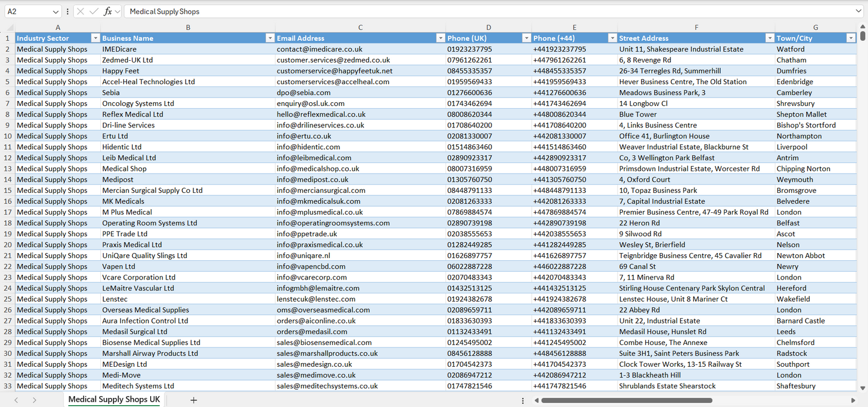Open the Name Box options handle (three dots)
Viewport: 868px width, 407px height.
[x=67, y=11]
